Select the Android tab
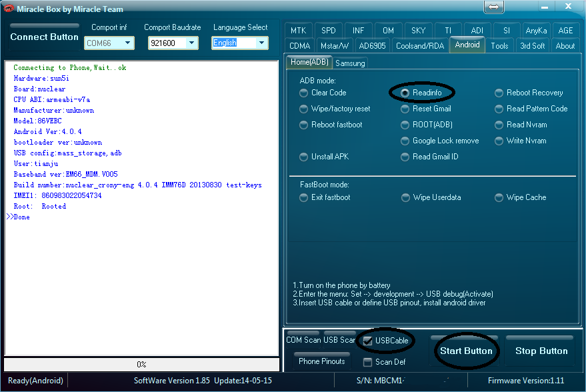Viewport: 586px width, 392px height. (467, 45)
